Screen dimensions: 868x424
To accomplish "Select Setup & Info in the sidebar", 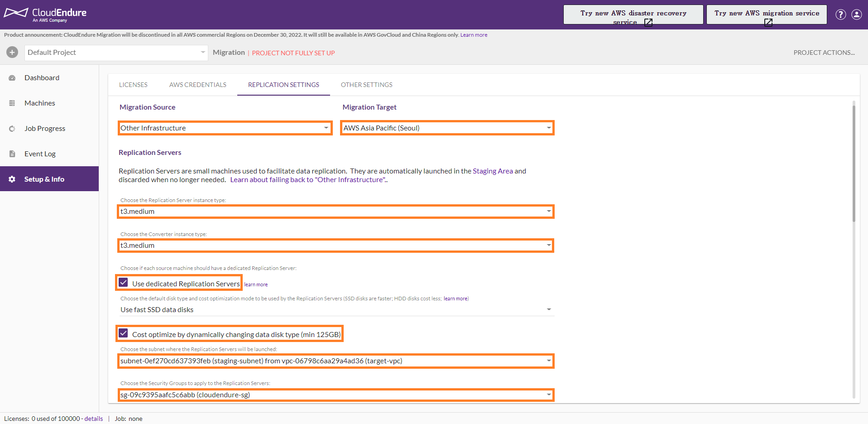I will pyautogui.click(x=49, y=179).
